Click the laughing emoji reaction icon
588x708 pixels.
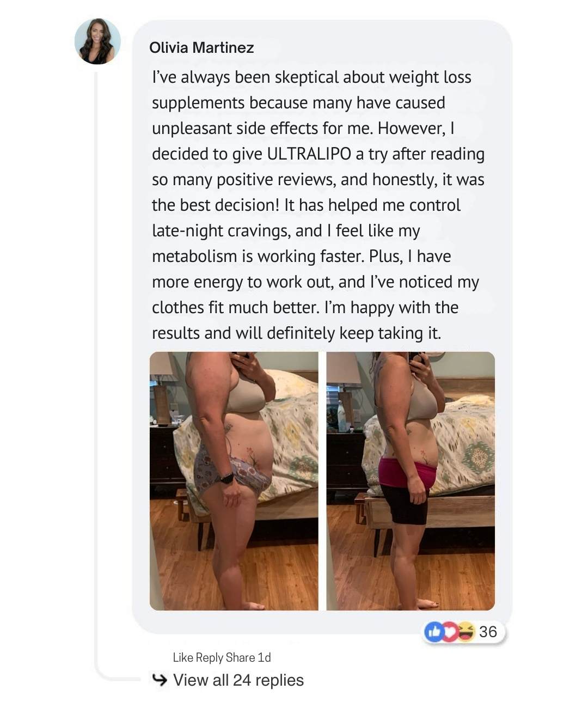[465, 632]
